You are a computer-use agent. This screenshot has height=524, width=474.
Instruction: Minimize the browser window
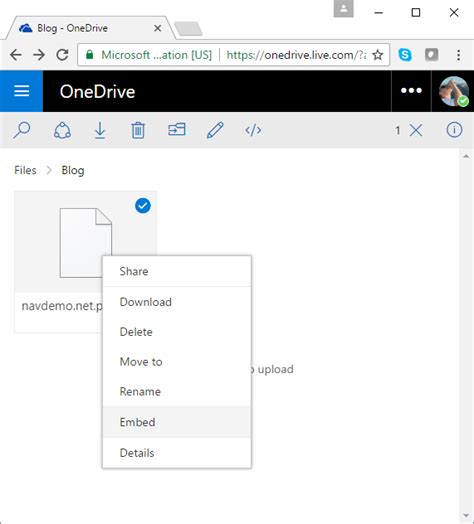(x=378, y=13)
